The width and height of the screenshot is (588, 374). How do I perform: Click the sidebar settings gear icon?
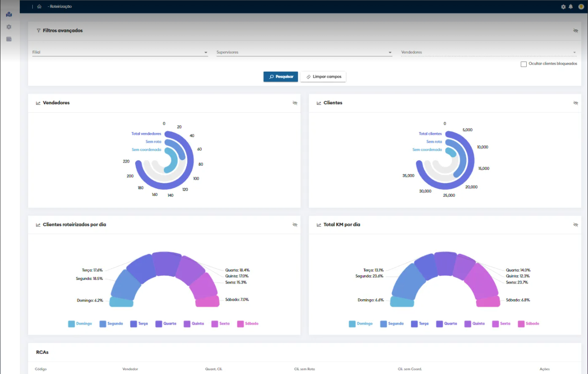point(9,27)
